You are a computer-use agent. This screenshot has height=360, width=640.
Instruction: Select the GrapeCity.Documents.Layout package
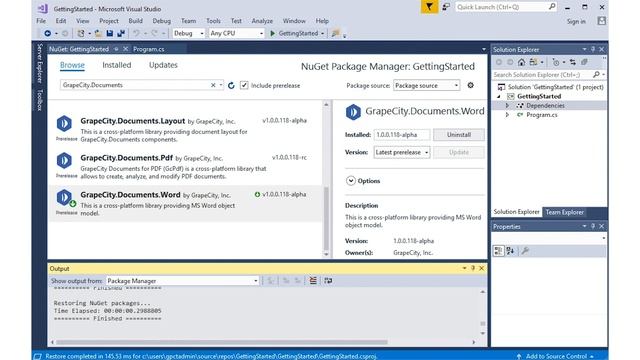(186, 130)
